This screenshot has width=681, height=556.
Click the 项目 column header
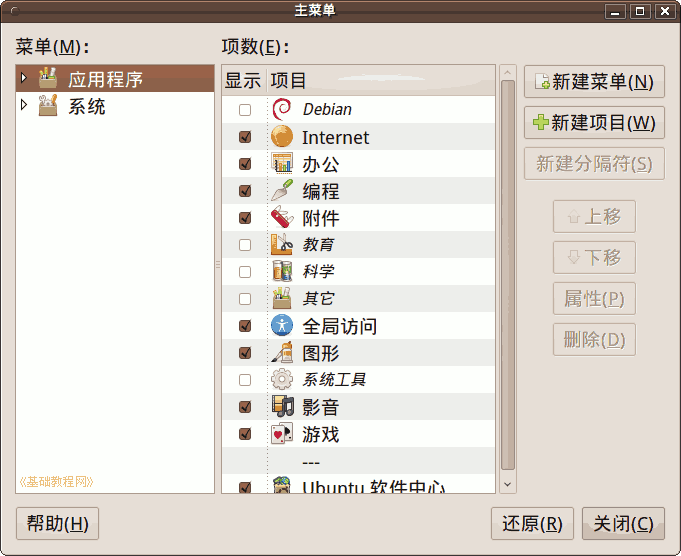pyautogui.click(x=380, y=80)
